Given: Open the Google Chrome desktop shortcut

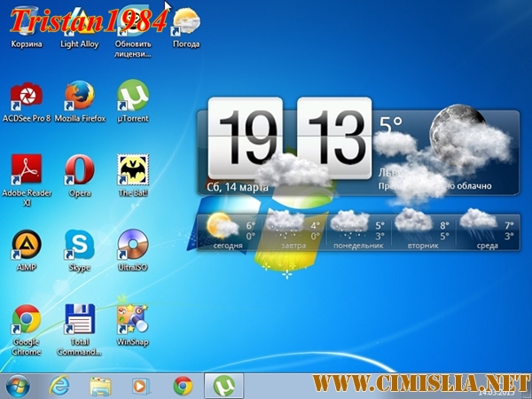Looking at the screenshot, I should [x=26, y=319].
